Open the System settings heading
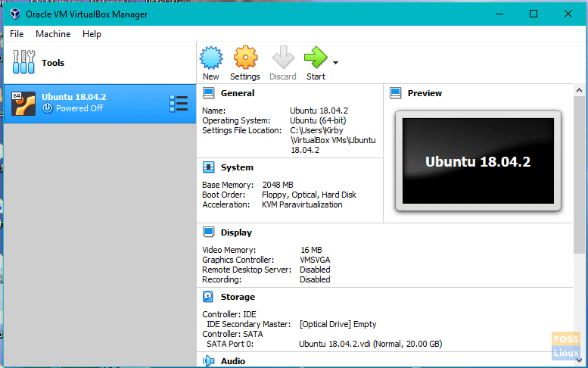 point(237,167)
